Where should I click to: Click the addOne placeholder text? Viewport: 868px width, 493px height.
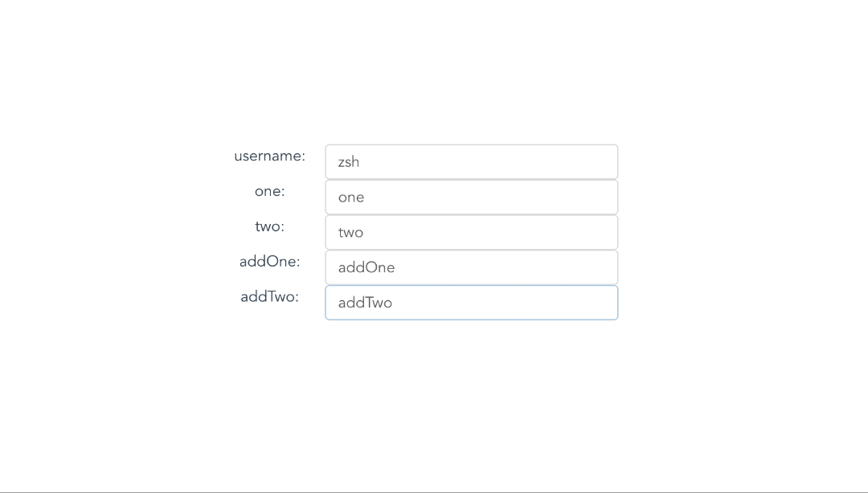(x=366, y=267)
